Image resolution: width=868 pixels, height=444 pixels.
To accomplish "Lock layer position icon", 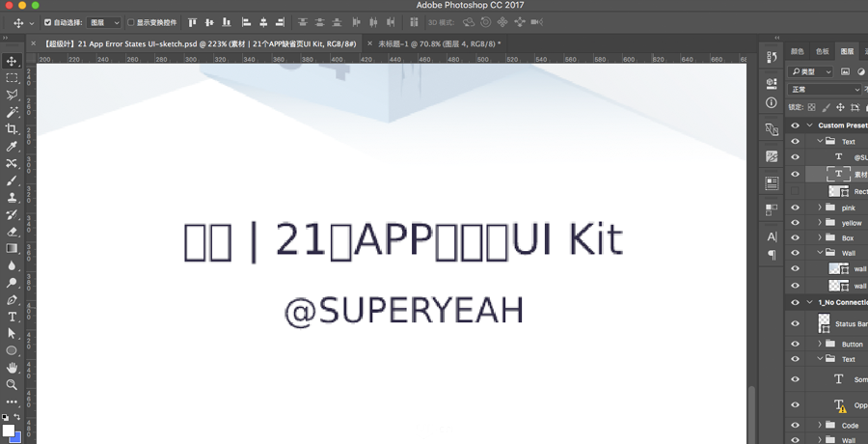I will point(840,107).
